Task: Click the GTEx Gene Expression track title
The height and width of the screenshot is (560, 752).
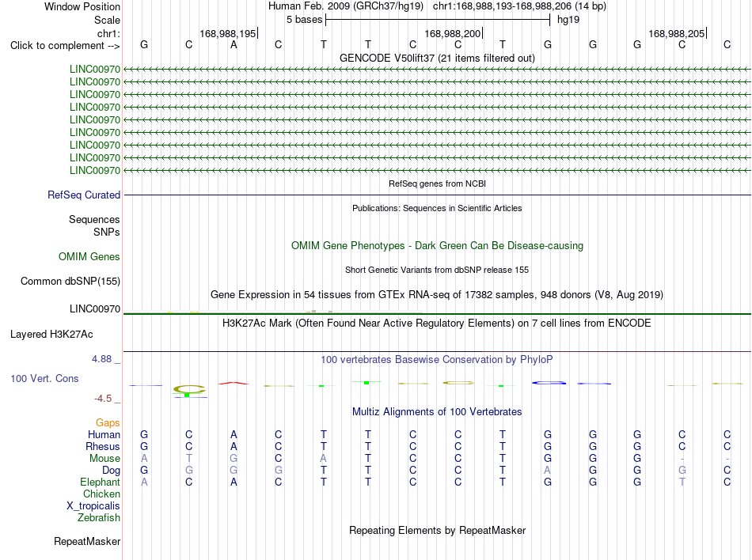Action: tap(437, 294)
